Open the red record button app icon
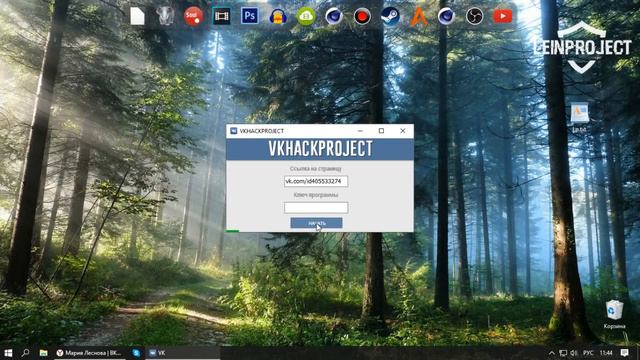Screen dimensions: 640x360 pos(362,16)
